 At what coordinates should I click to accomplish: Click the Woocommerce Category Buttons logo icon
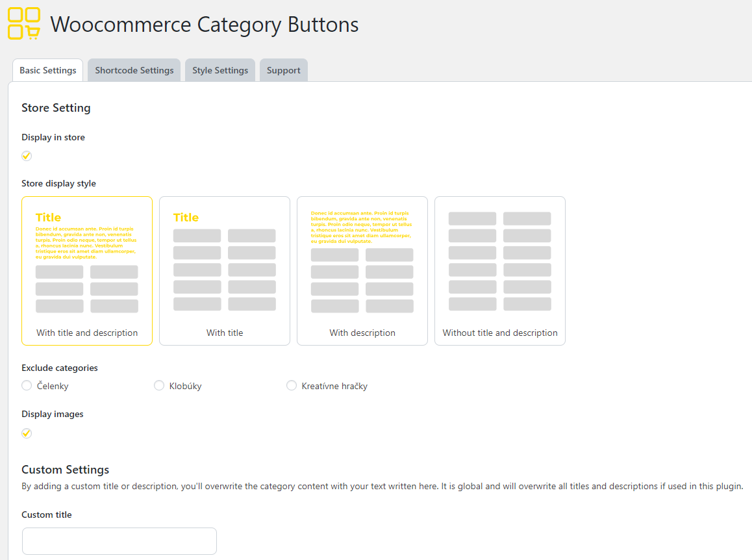point(23,23)
